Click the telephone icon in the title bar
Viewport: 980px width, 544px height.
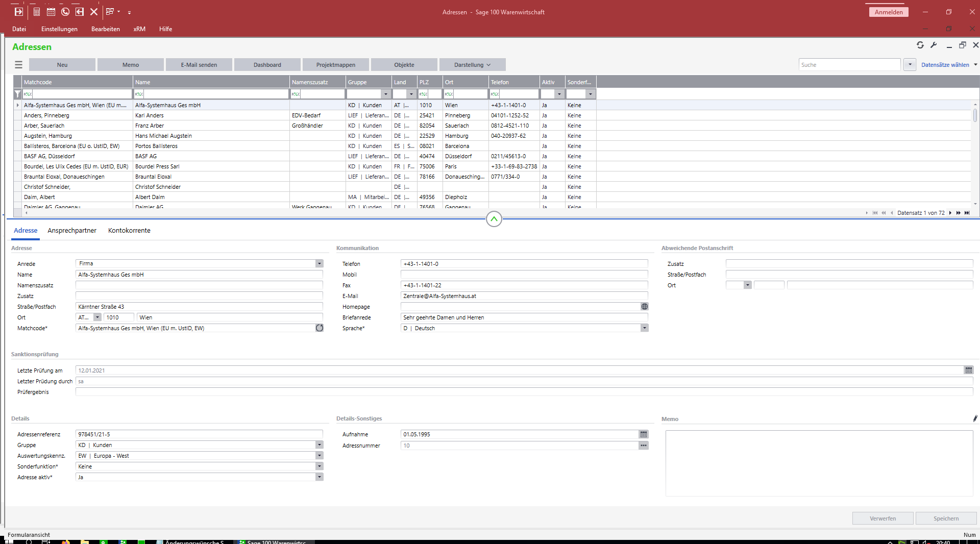point(65,12)
